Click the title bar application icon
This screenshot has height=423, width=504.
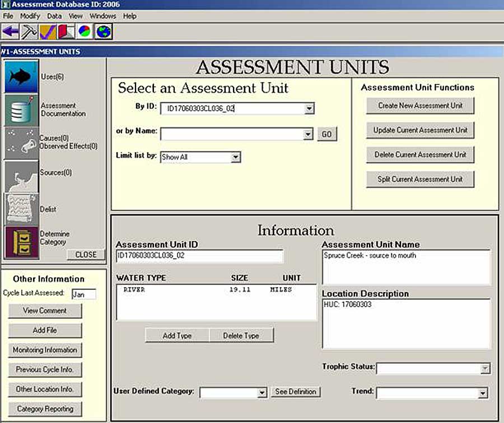point(5,4)
